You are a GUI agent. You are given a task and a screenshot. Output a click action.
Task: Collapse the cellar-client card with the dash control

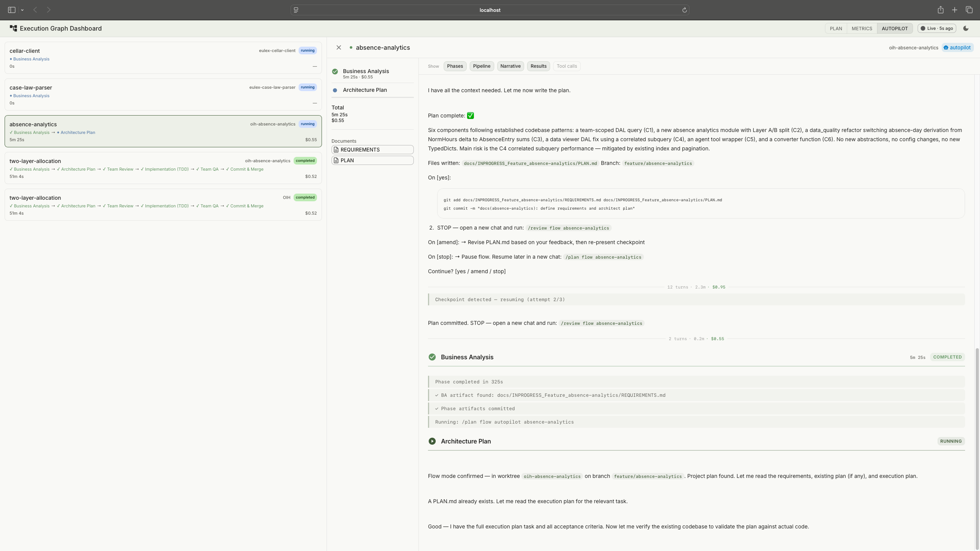[315, 66]
